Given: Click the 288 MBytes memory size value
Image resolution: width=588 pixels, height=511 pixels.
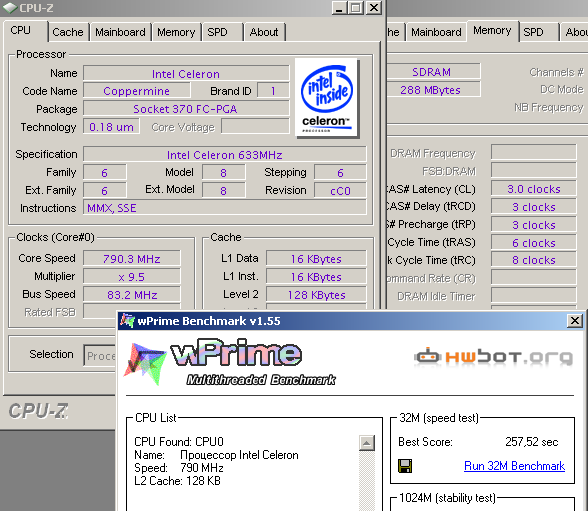Looking at the screenshot, I should 433,90.
